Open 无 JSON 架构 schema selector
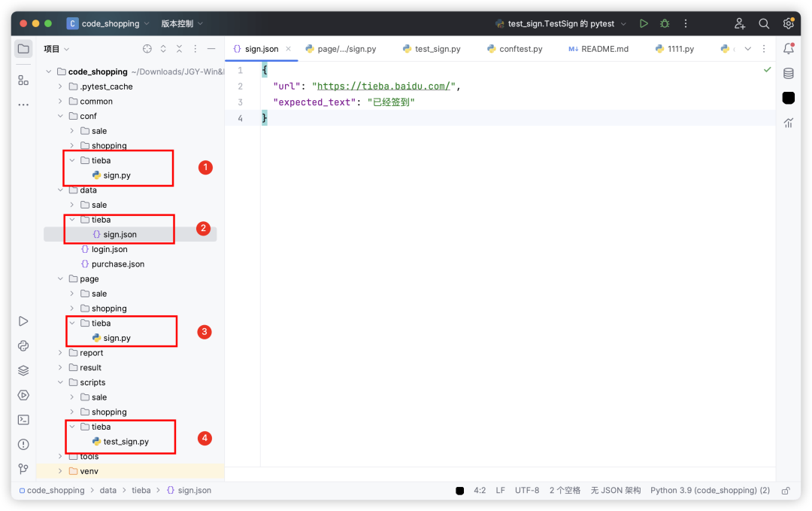 [616, 490]
